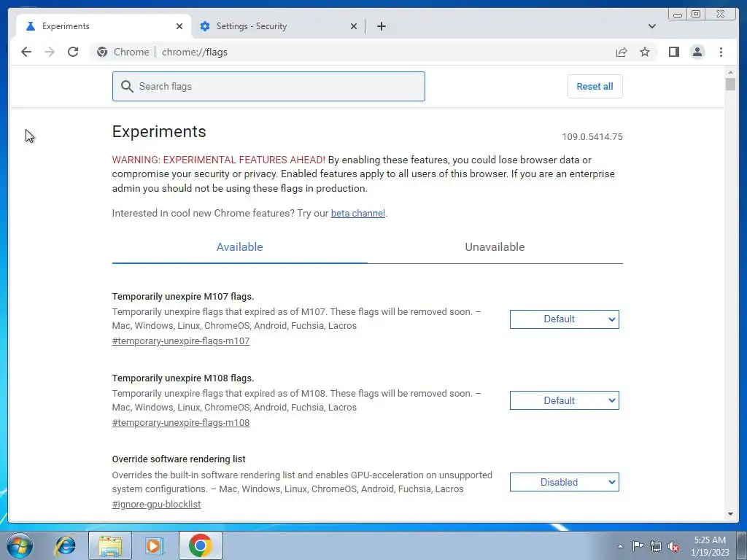Click the browser forward arrow
The width and height of the screenshot is (747, 560).
(50, 52)
